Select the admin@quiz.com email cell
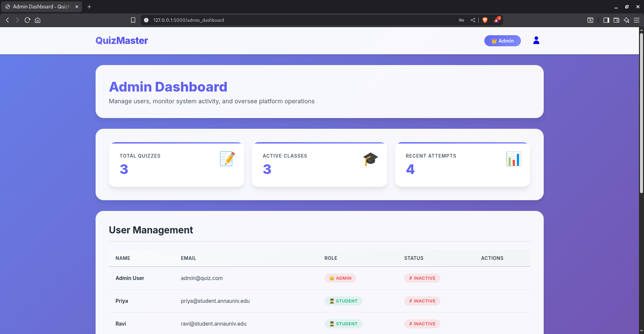 point(202,278)
